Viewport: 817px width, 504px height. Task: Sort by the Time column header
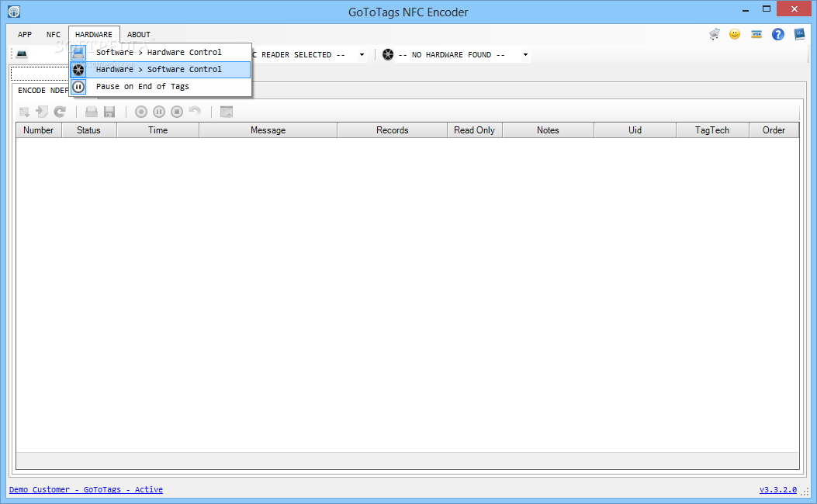pyautogui.click(x=158, y=130)
